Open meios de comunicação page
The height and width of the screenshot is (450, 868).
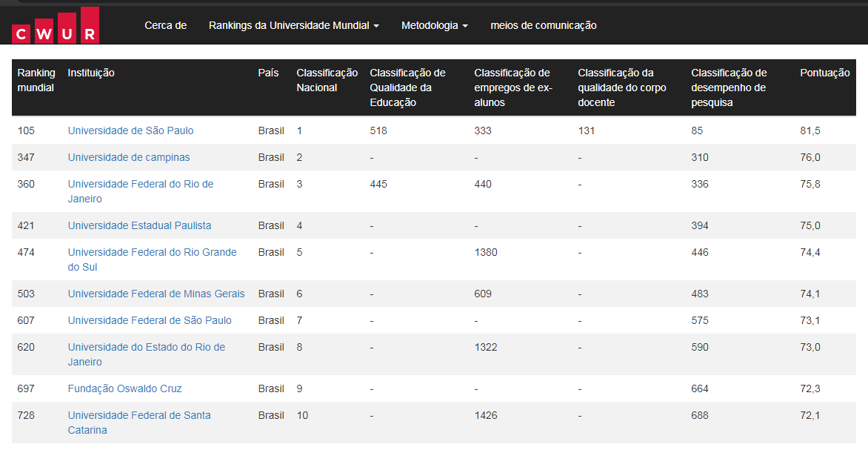tap(543, 25)
